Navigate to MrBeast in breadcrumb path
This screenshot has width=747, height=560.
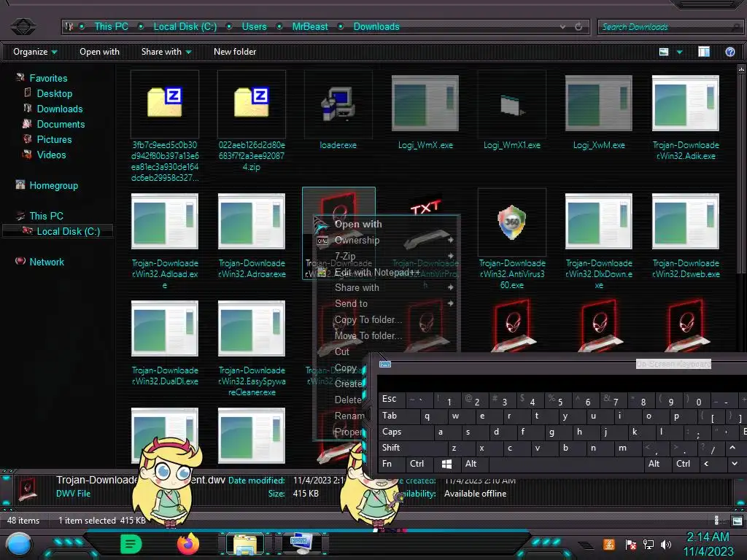(310, 27)
